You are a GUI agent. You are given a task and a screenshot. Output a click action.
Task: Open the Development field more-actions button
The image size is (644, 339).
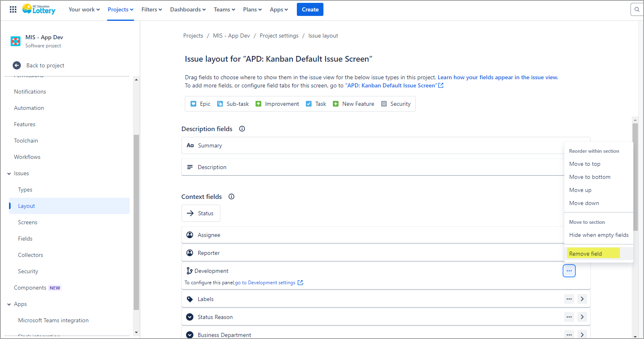(569, 271)
